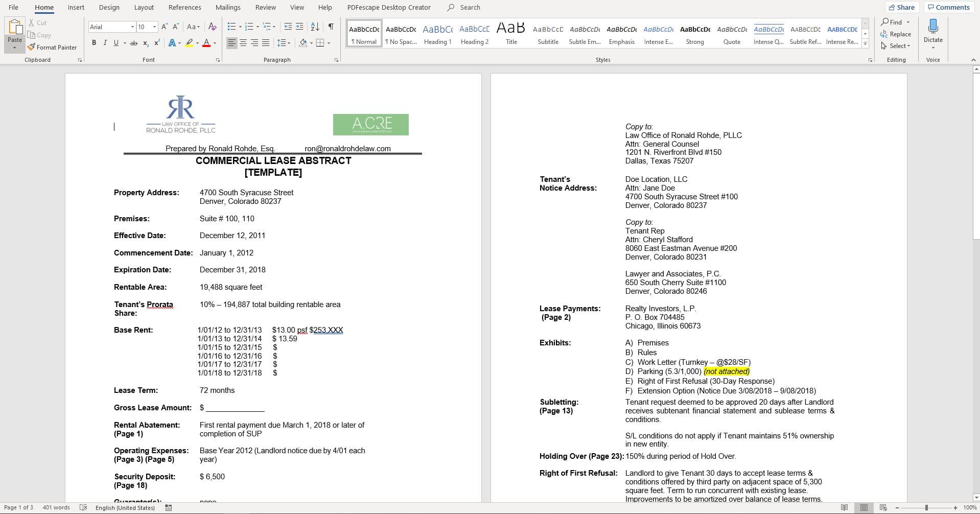Click the Paste icon
Viewport: 980px width, 514px height.
pyautogui.click(x=15, y=28)
